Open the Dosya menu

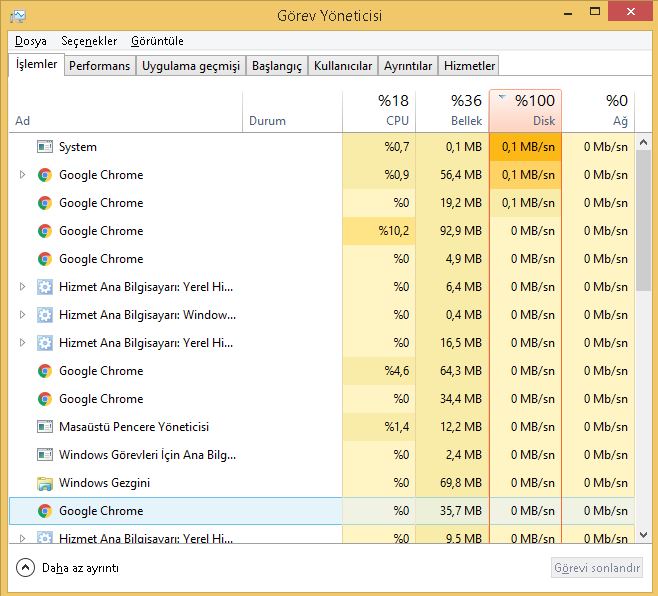(x=31, y=41)
